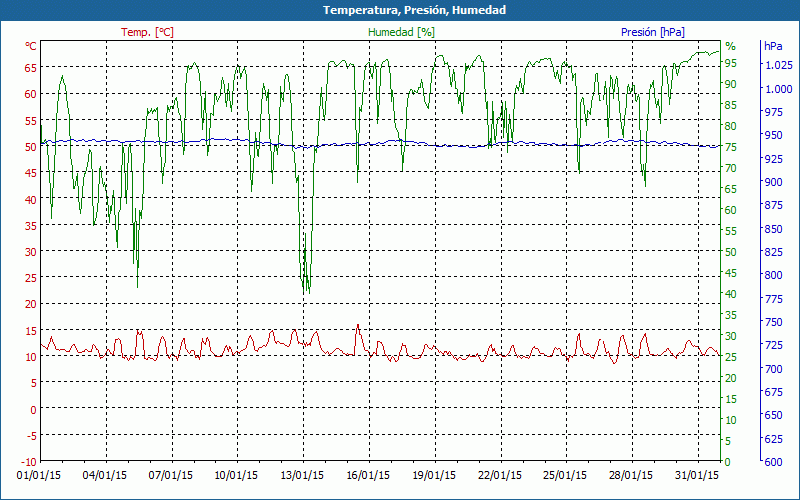Viewport: 800px width, 500px height.
Task: Click the '31/01/15' date label
Action: pyautogui.click(x=696, y=476)
